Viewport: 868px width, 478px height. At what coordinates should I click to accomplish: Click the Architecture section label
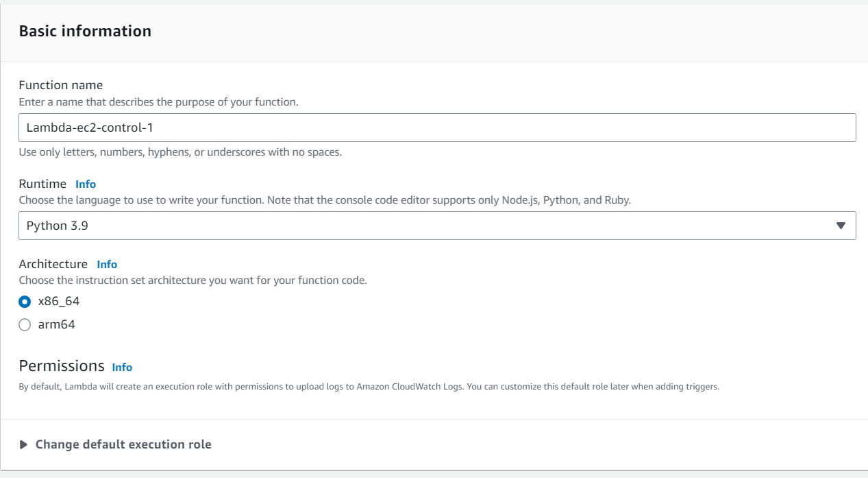(x=53, y=264)
